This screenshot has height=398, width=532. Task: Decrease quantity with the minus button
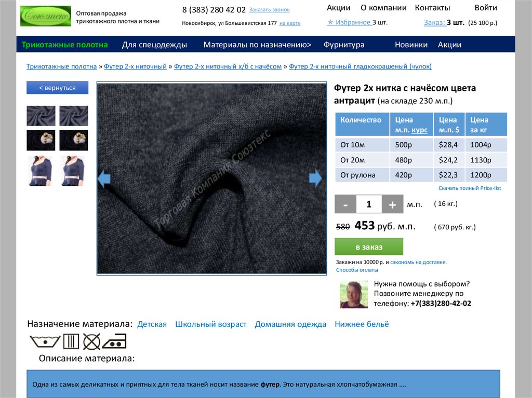(345, 204)
